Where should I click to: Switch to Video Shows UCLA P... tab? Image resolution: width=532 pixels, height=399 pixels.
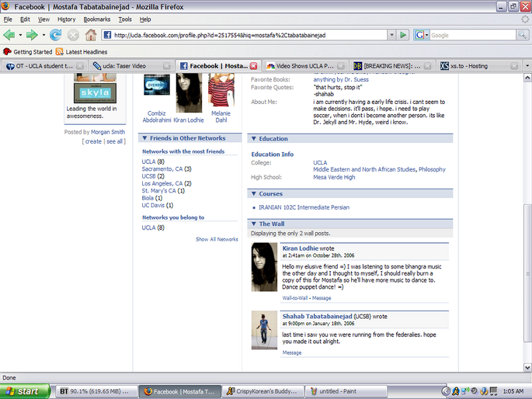305,66
